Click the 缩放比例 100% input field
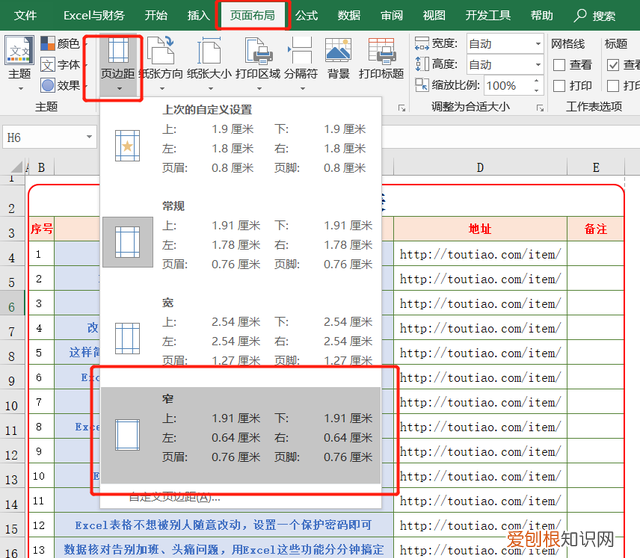640x558 pixels. (508, 85)
